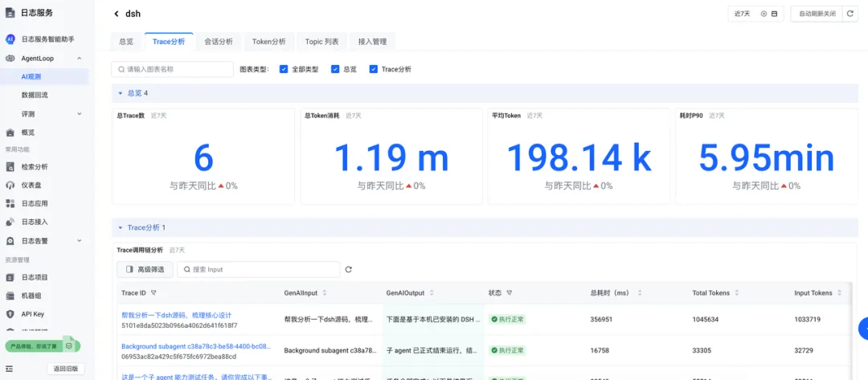Screen dimensions: 868x380
Task: Expand the 日志告警 submenu chevron
Action: click(x=79, y=240)
